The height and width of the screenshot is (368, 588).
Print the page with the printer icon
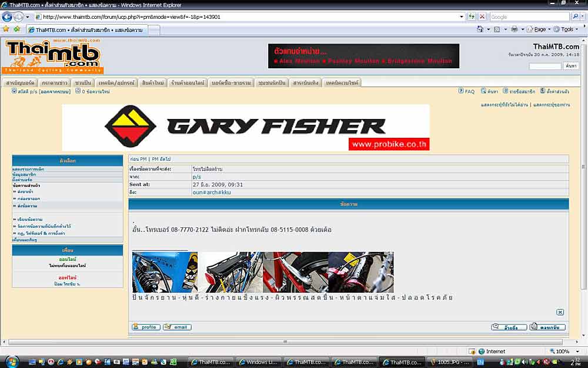click(x=514, y=29)
